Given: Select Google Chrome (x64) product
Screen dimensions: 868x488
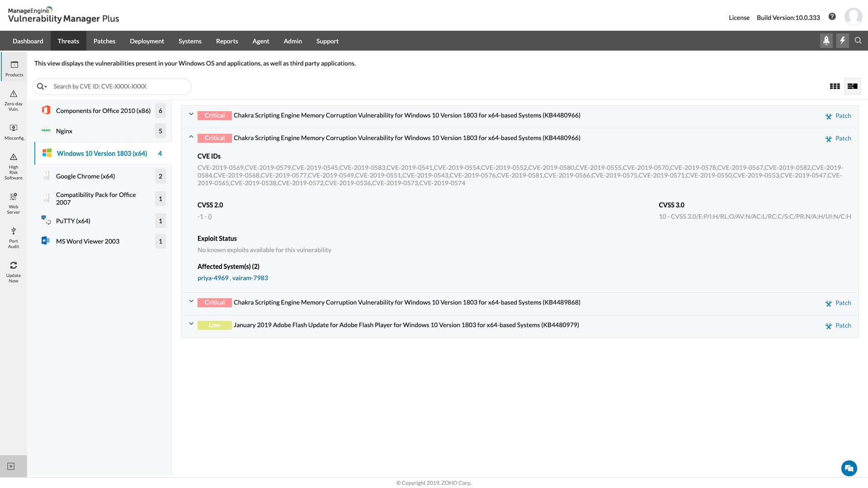Looking at the screenshot, I should click(103, 176).
